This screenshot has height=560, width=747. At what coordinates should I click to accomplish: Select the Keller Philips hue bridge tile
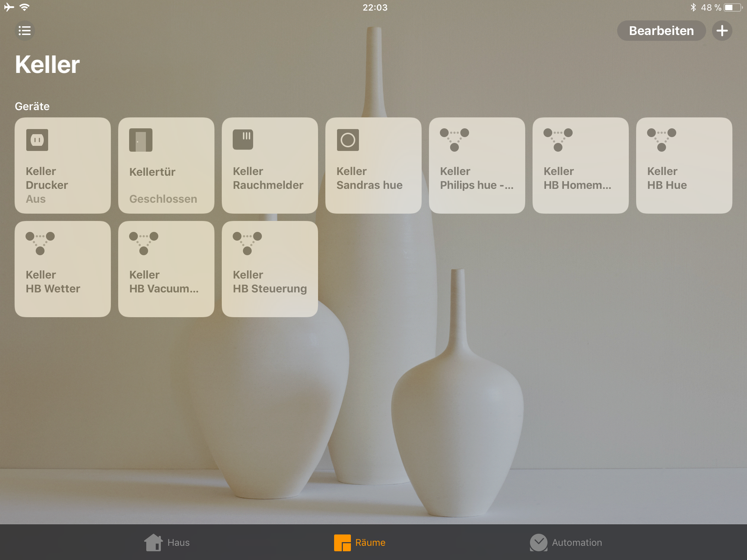coord(477,166)
